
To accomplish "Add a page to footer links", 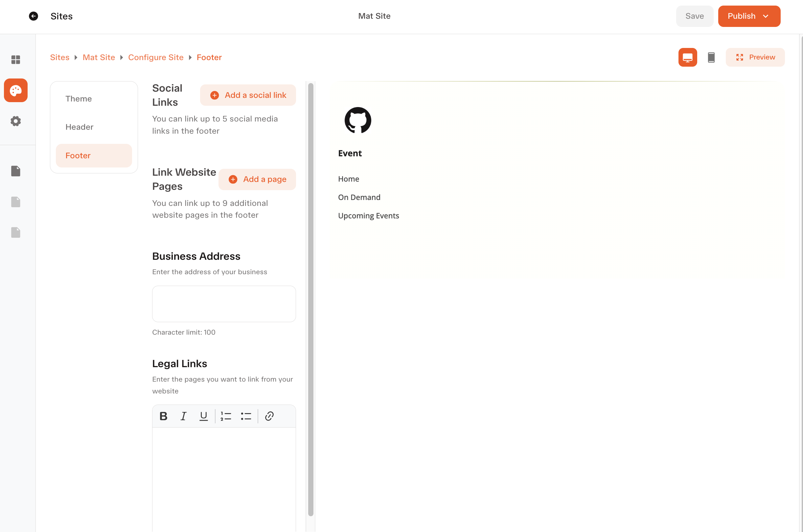I will 257,179.
